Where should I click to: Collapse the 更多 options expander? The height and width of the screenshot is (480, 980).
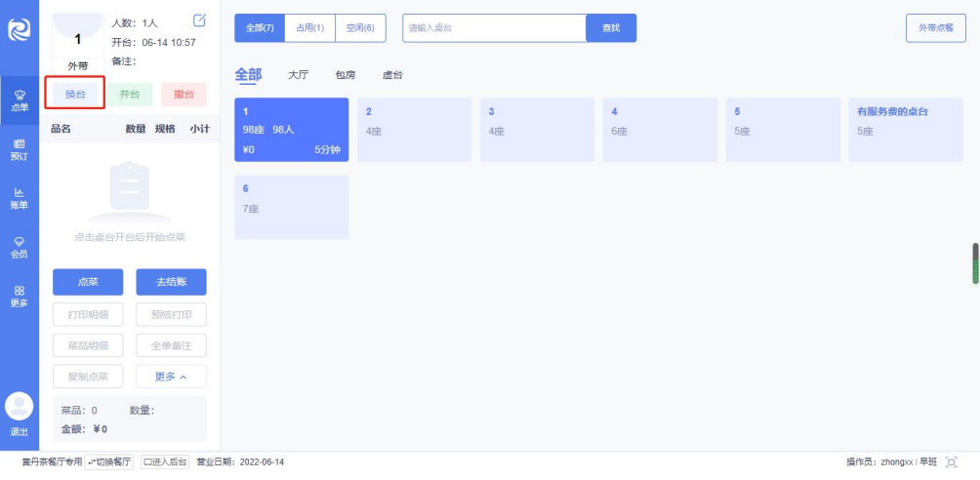[171, 377]
